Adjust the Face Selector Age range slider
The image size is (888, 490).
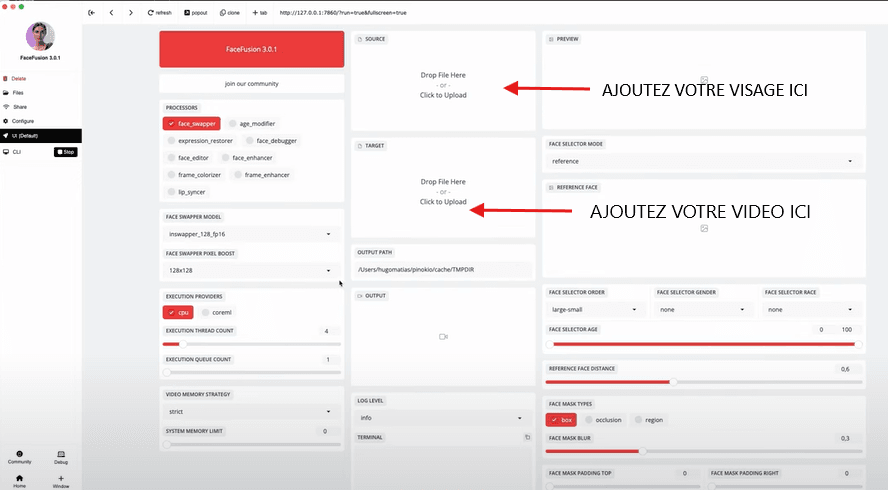[x=704, y=344]
